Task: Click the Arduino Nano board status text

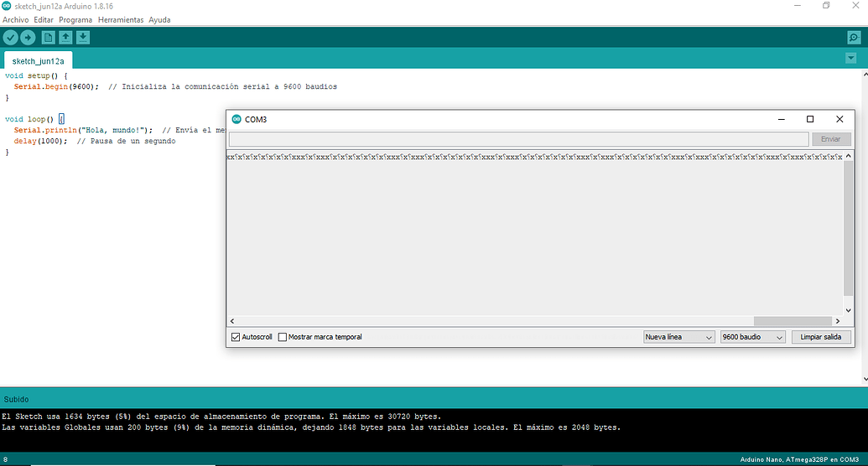Action: point(799,459)
